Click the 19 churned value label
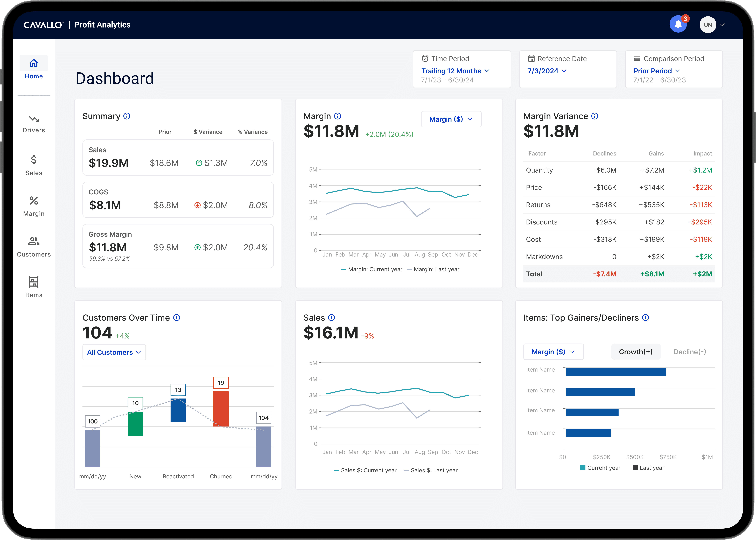 tap(221, 383)
